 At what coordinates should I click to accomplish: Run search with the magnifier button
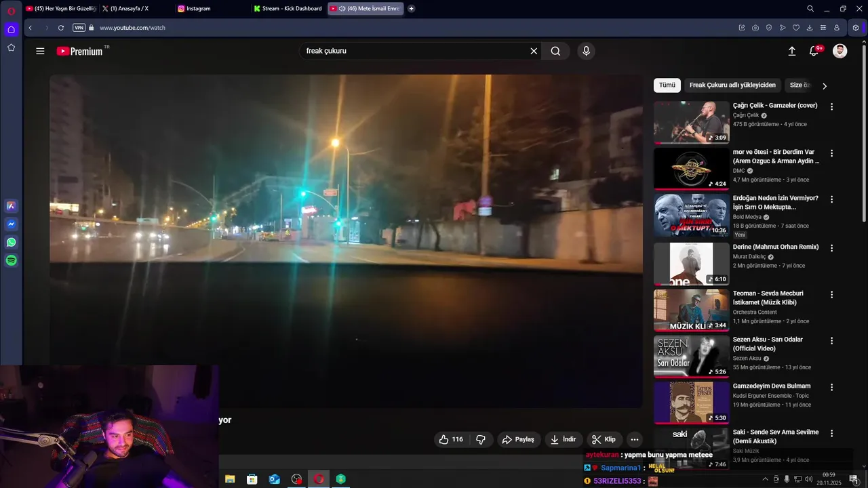555,51
